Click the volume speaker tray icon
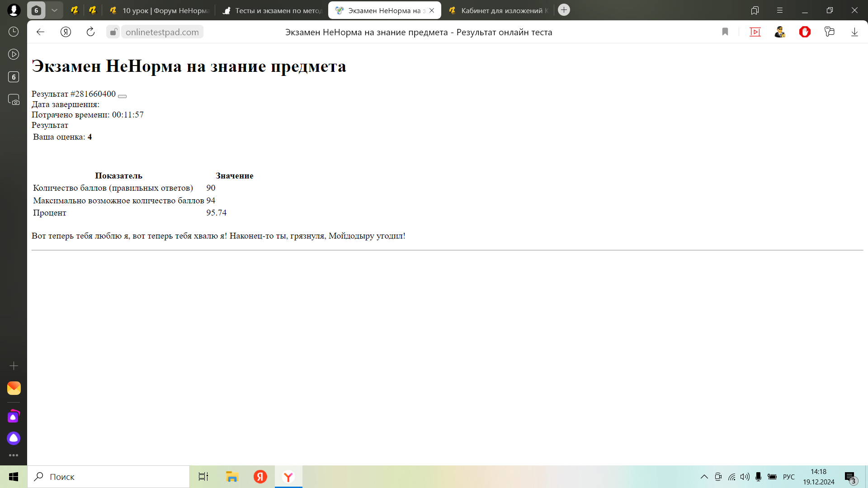The height and width of the screenshot is (488, 868). click(745, 477)
